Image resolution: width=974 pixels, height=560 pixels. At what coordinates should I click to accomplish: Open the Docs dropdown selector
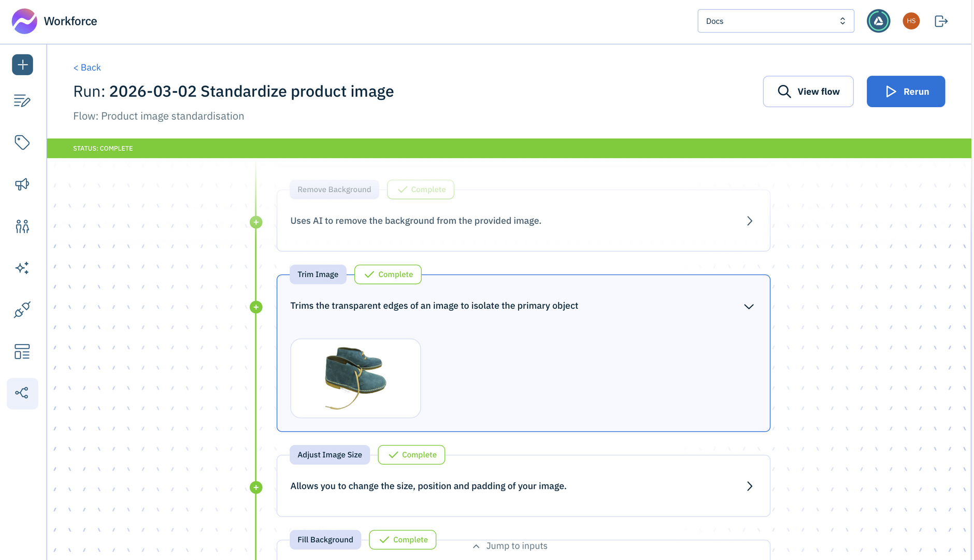(775, 21)
